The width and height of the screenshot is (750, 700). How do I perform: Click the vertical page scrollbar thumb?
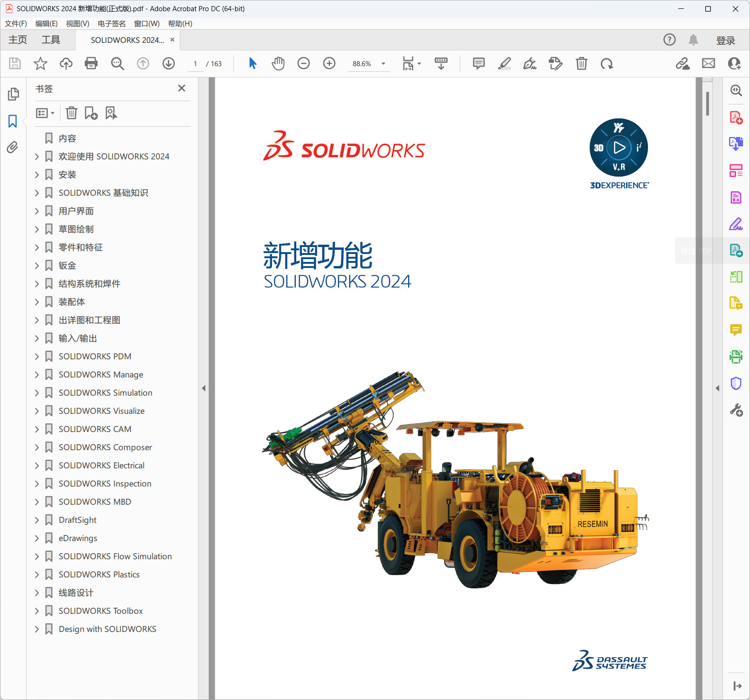coord(708,103)
